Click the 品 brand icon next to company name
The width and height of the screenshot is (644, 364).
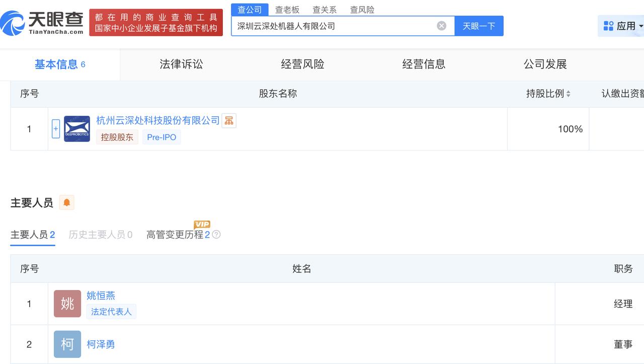pyautogui.click(x=229, y=120)
